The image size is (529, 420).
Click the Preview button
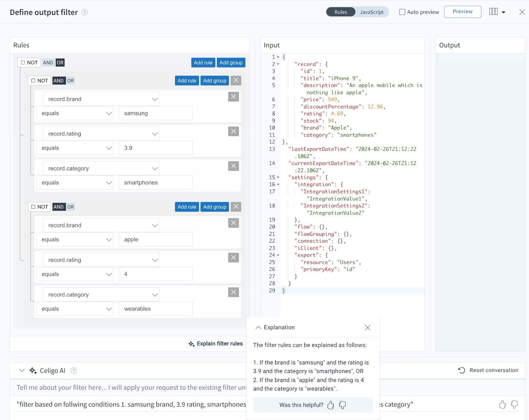pyautogui.click(x=462, y=12)
